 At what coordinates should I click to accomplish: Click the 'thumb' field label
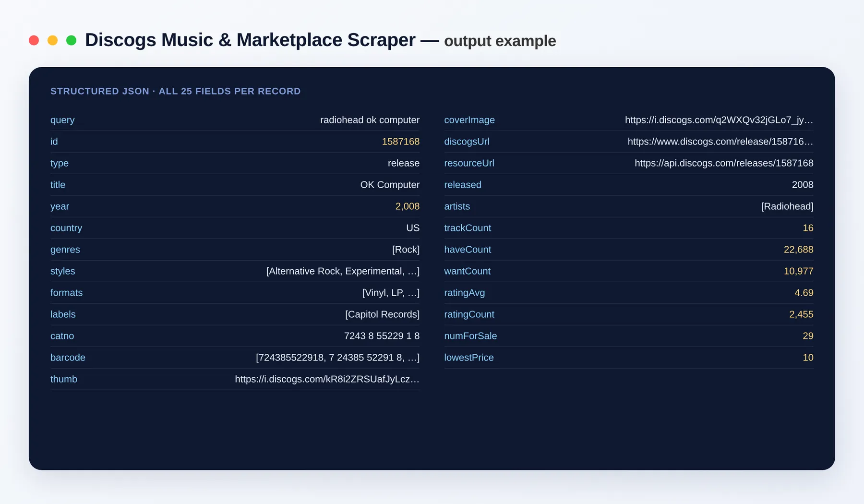pyautogui.click(x=64, y=379)
